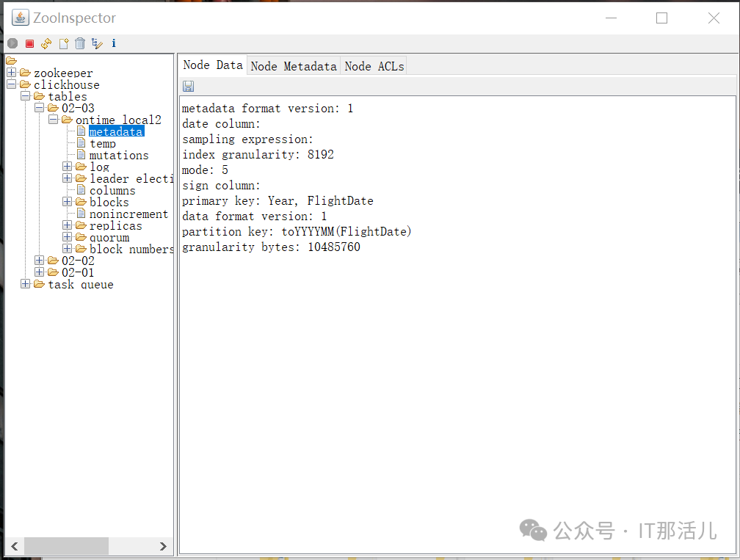Viewport: 740px width, 560px height.
Task: Expand the log tree node
Action: 67,167
